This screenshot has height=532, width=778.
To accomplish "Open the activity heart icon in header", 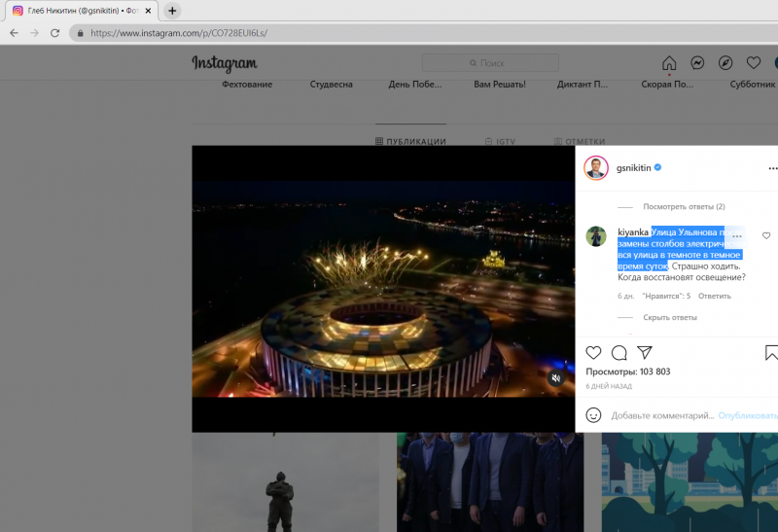I will coord(753,63).
